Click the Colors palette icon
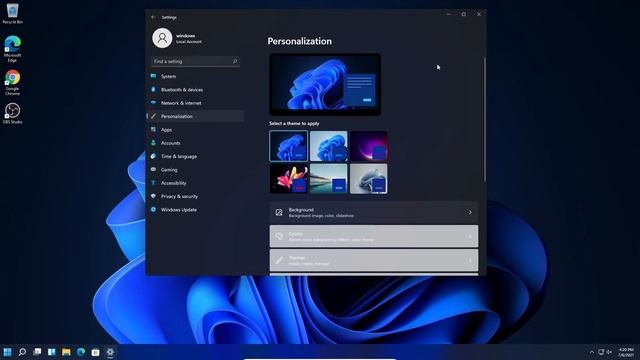Image resolution: width=640 pixels, height=360 pixels. 279,236
